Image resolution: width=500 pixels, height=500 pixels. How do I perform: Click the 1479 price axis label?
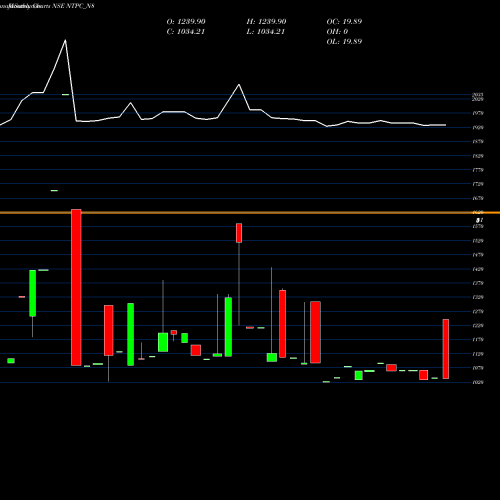[478, 255]
